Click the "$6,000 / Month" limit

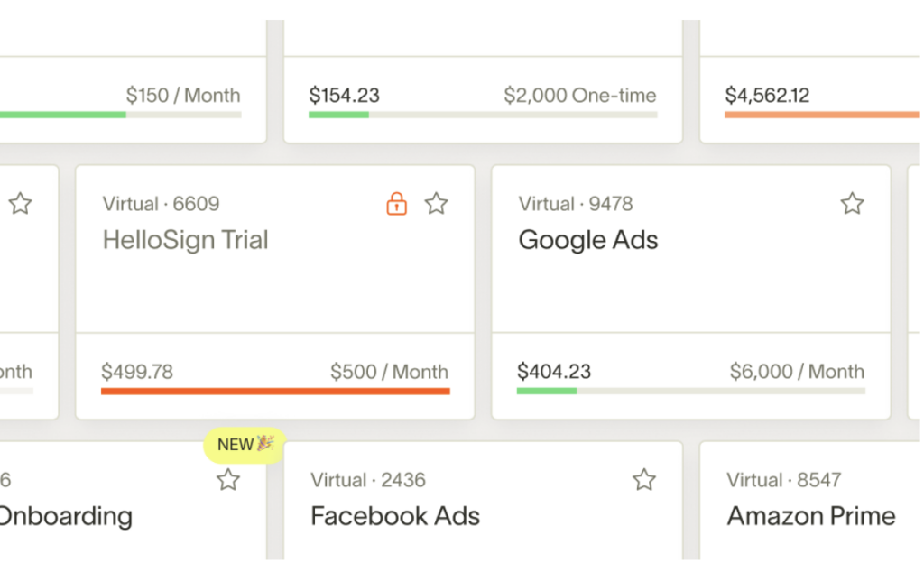(798, 372)
